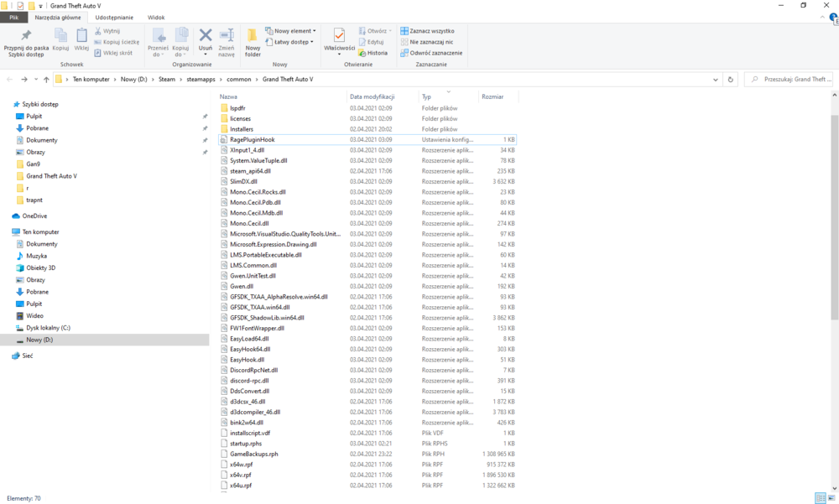Click Odwróć zaznaczenie (invert selection)

(x=431, y=53)
